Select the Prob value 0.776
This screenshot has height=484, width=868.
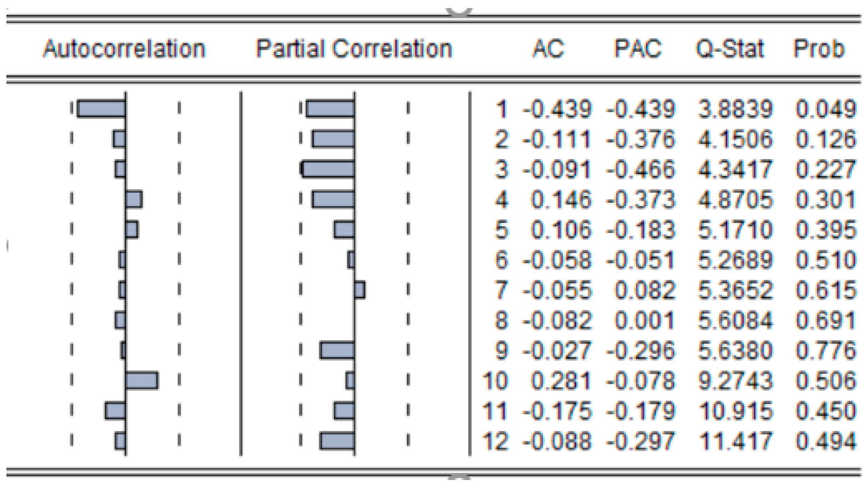click(x=826, y=351)
